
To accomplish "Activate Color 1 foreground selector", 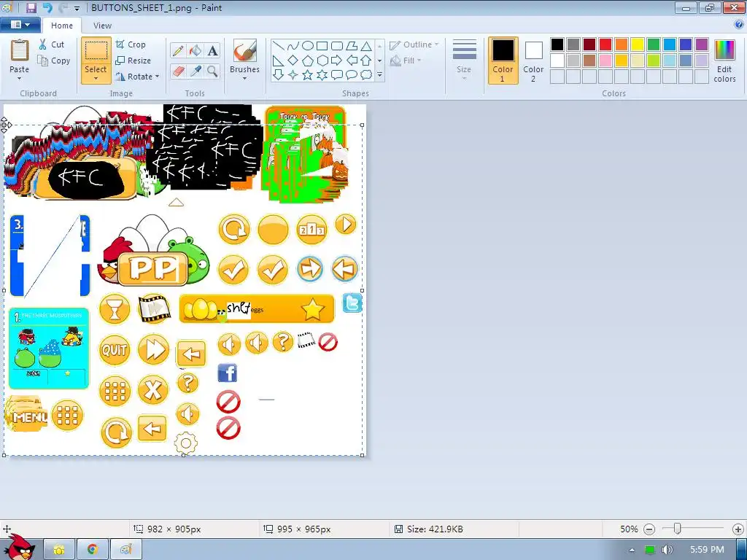I will pos(503,61).
